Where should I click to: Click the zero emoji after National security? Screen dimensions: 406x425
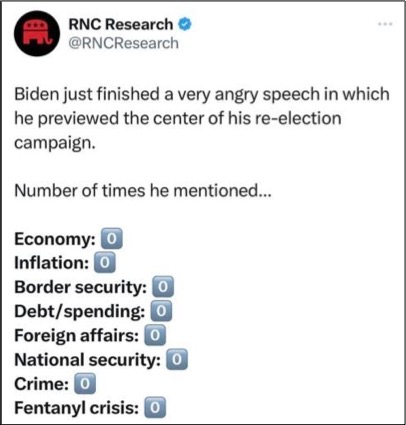click(177, 359)
